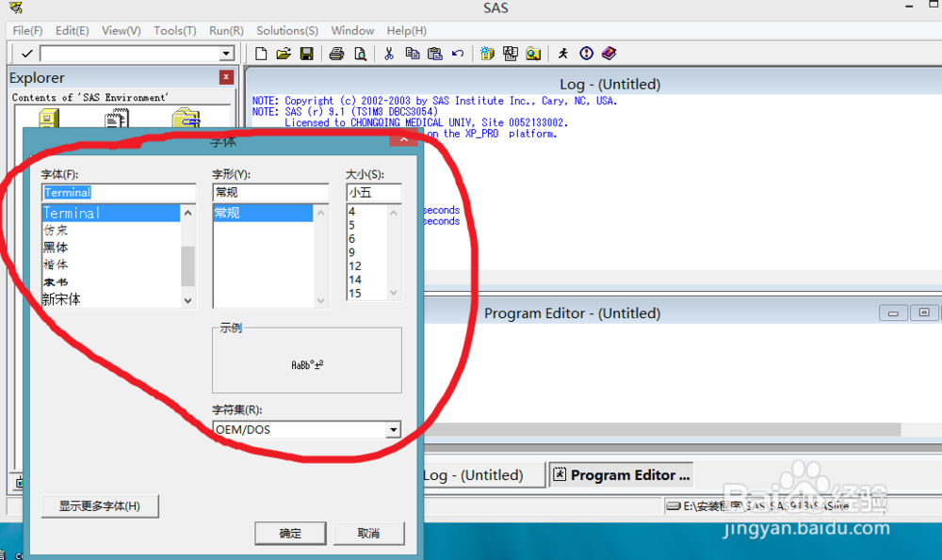Click the Open folder toolbar icon
The height and width of the screenshot is (560, 942).
pos(284,54)
